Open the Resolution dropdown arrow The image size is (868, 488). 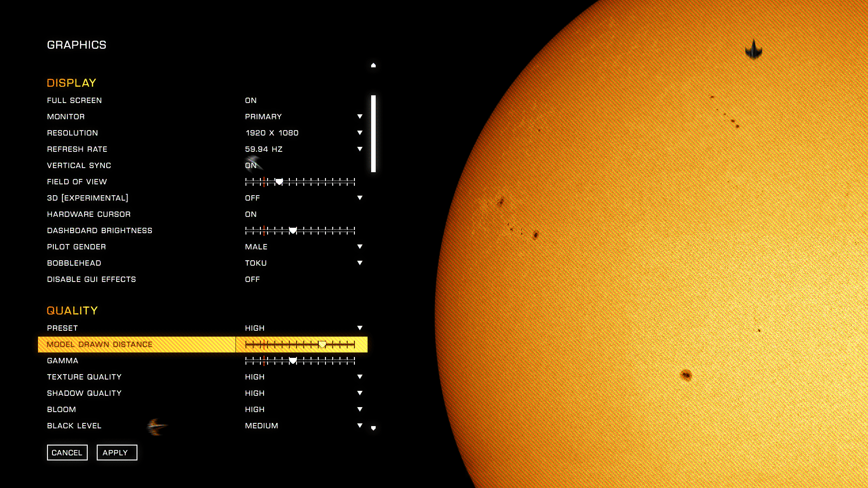[360, 133]
